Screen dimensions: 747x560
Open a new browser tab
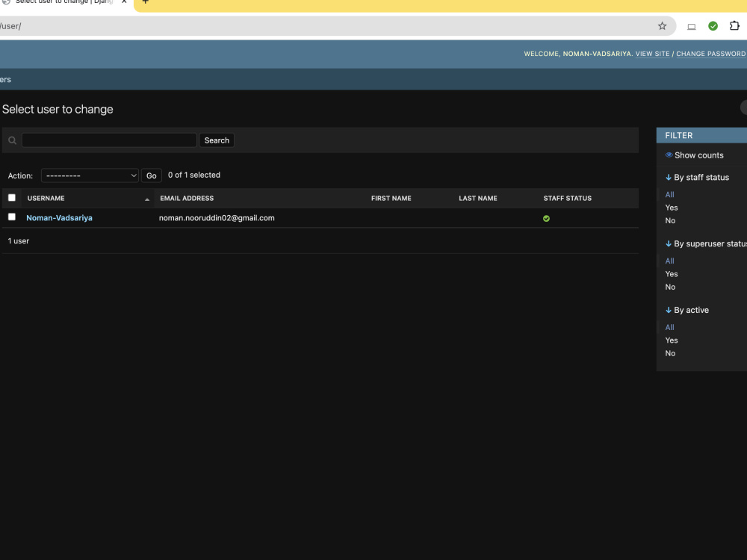(x=146, y=2)
